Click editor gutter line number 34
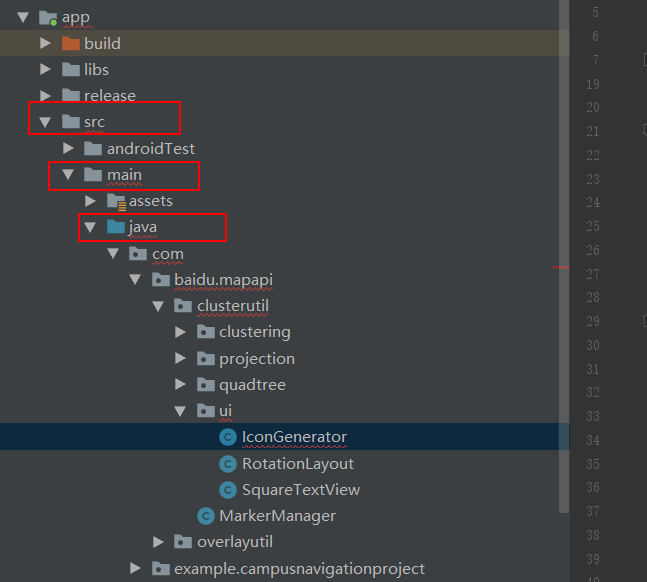The height and width of the screenshot is (582, 647). [x=593, y=440]
